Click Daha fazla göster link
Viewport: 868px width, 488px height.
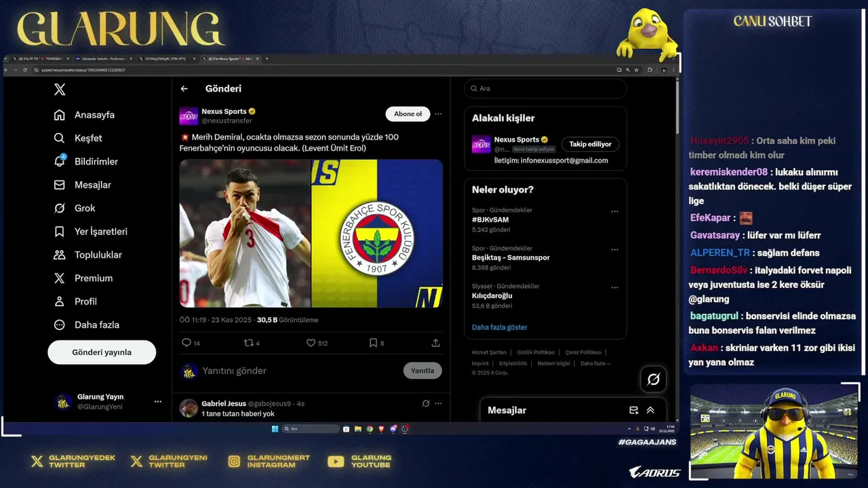click(x=499, y=327)
